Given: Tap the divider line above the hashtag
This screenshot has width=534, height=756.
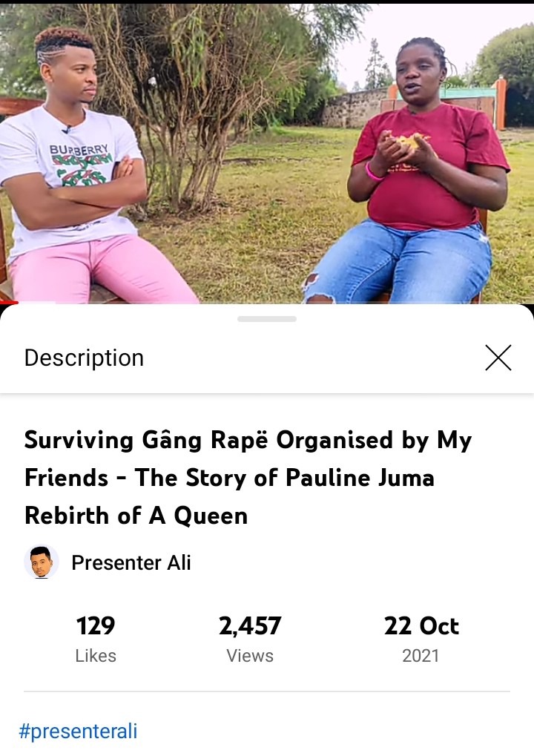Looking at the screenshot, I should (x=267, y=691).
